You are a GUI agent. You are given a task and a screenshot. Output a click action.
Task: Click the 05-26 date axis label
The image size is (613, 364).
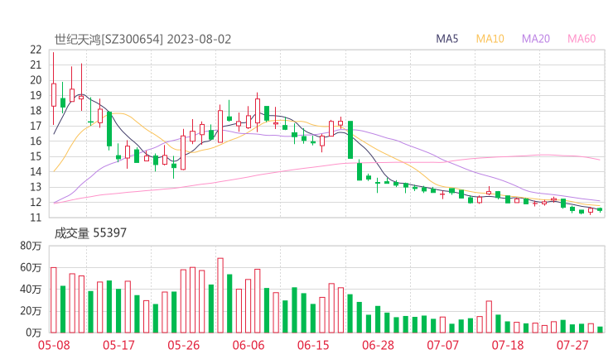click(x=183, y=345)
